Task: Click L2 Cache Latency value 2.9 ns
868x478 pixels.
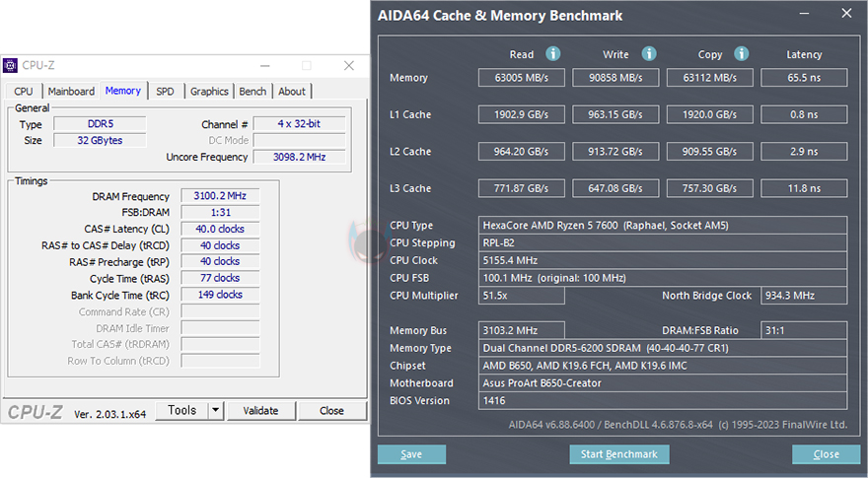Action: (804, 151)
